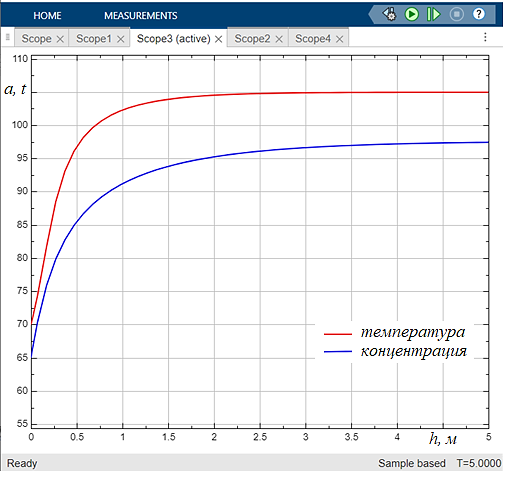Click the T=5.0000 status text
This screenshot has height=484, width=518.
click(x=479, y=463)
